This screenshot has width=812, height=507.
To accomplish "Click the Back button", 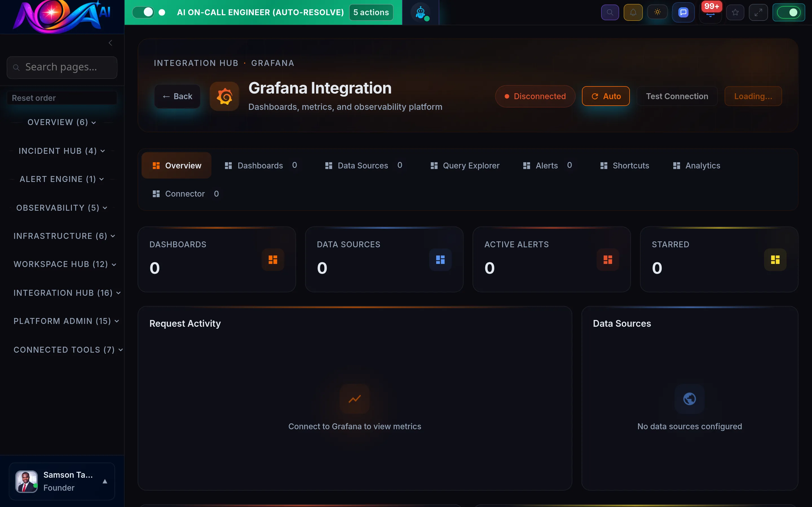I will pos(177,96).
